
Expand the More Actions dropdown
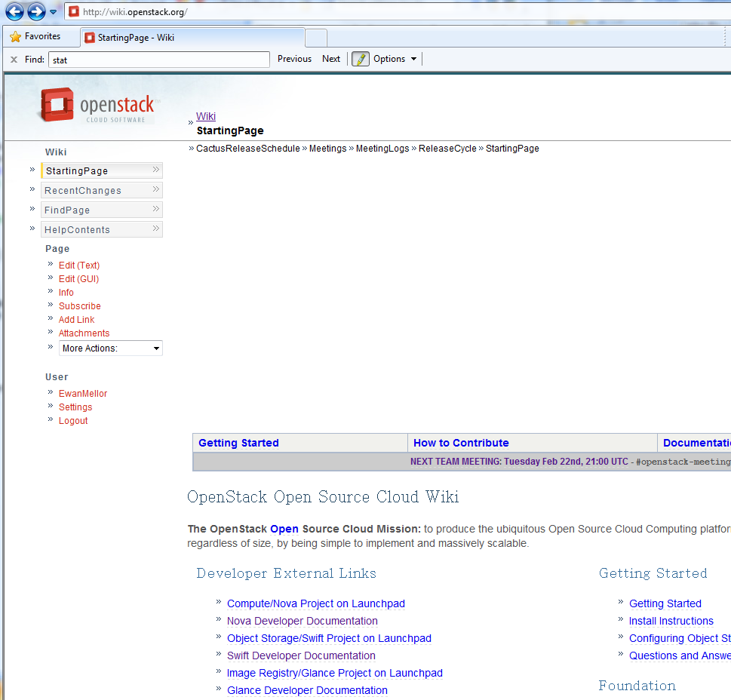click(x=111, y=348)
